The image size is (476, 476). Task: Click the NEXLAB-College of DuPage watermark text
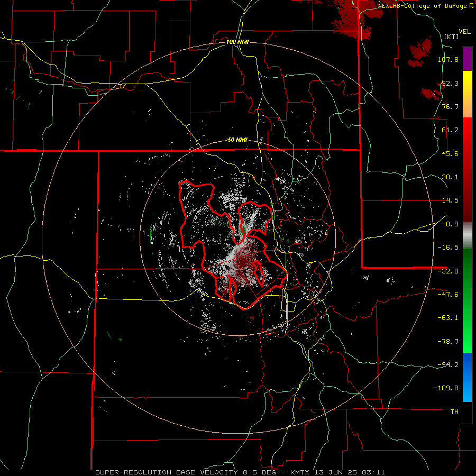426,6
